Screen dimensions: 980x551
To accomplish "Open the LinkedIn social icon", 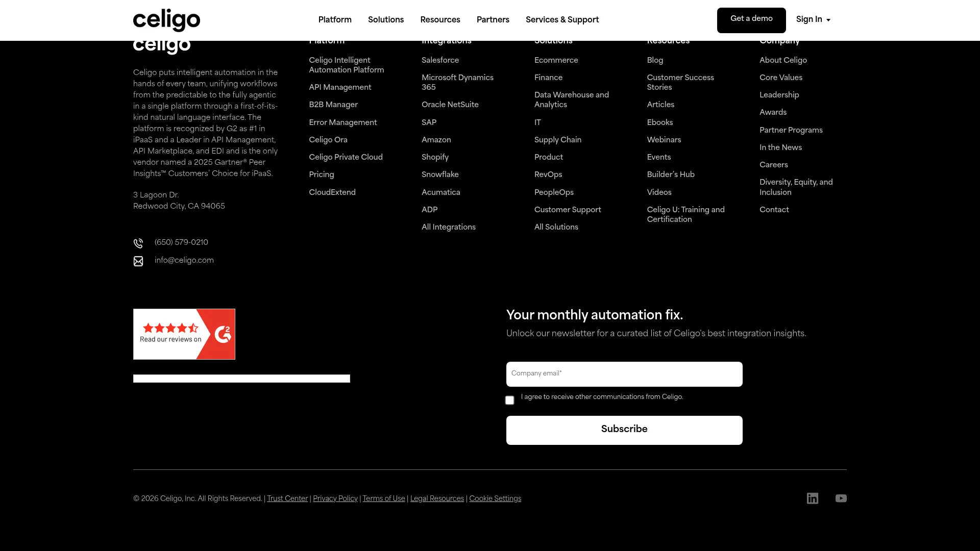I will tap(813, 498).
